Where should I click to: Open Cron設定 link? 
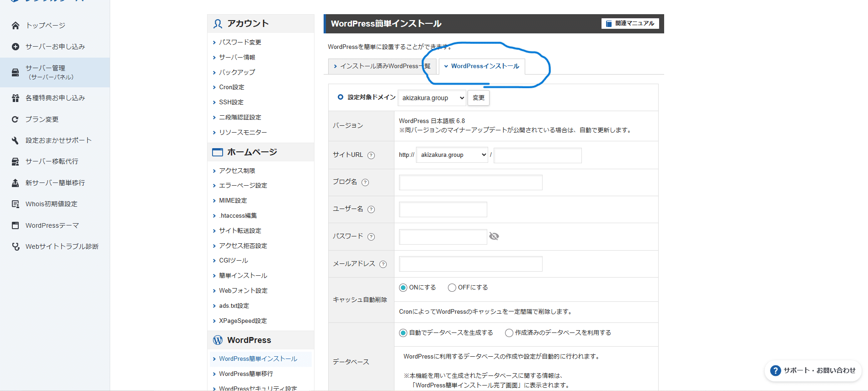click(232, 87)
